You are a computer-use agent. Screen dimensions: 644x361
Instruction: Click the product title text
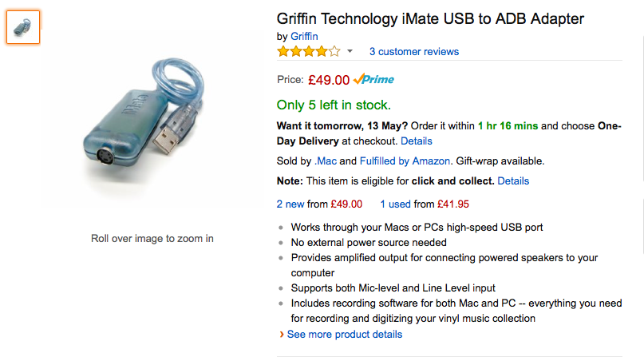point(430,19)
